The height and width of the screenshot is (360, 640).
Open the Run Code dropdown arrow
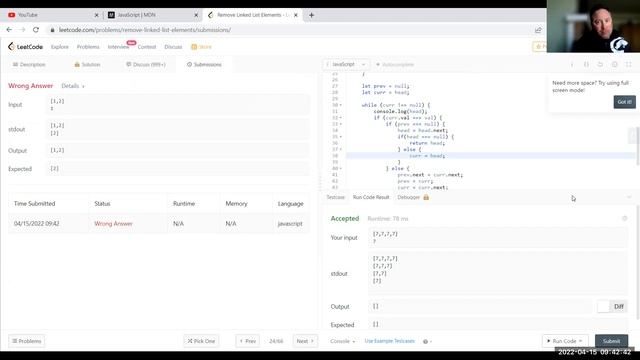(580, 341)
